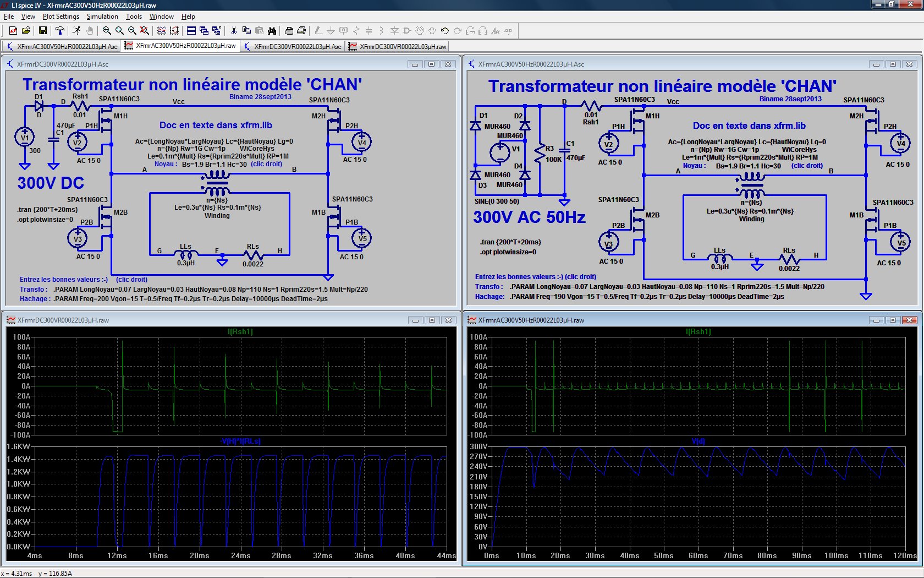Cascade the windows using the toolbar icon
Viewport: 924px width, 578px height.
[x=204, y=31]
